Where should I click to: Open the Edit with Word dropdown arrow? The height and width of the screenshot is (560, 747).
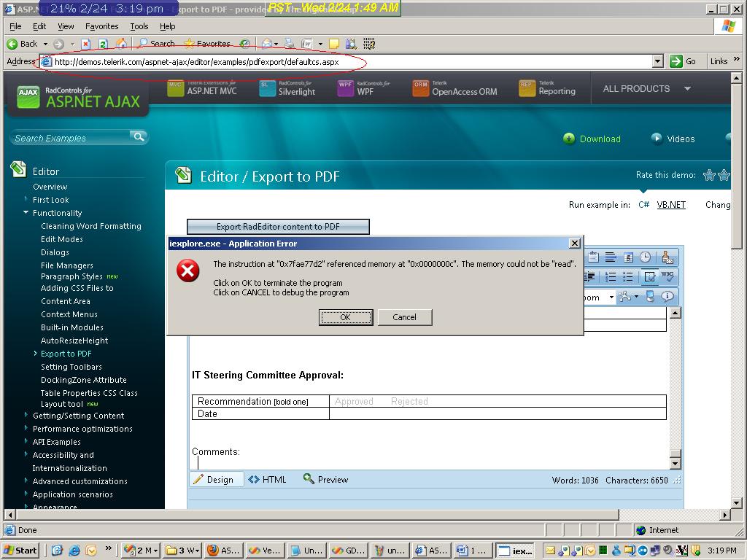click(320, 44)
